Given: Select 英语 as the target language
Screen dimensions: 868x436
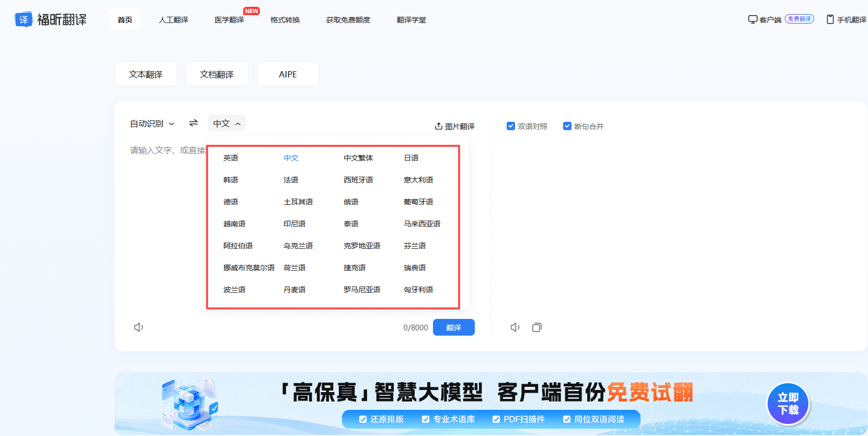Looking at the screenshot, I should click(231, 158).
